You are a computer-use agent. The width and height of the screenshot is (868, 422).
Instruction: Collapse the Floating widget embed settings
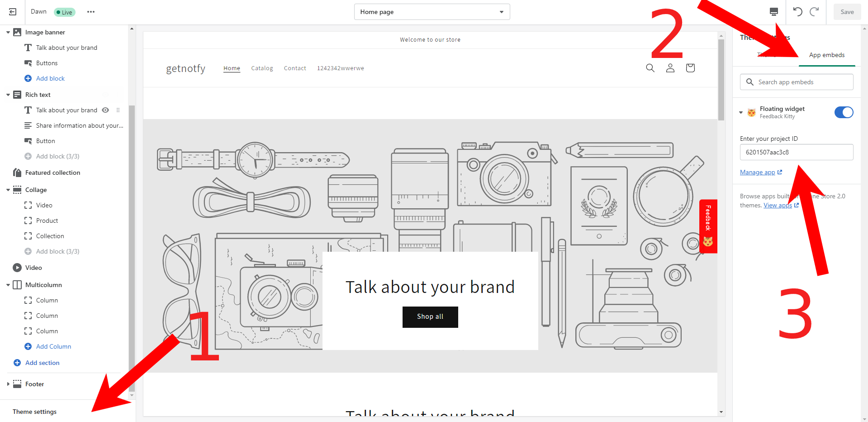click(x=741, y=112)
